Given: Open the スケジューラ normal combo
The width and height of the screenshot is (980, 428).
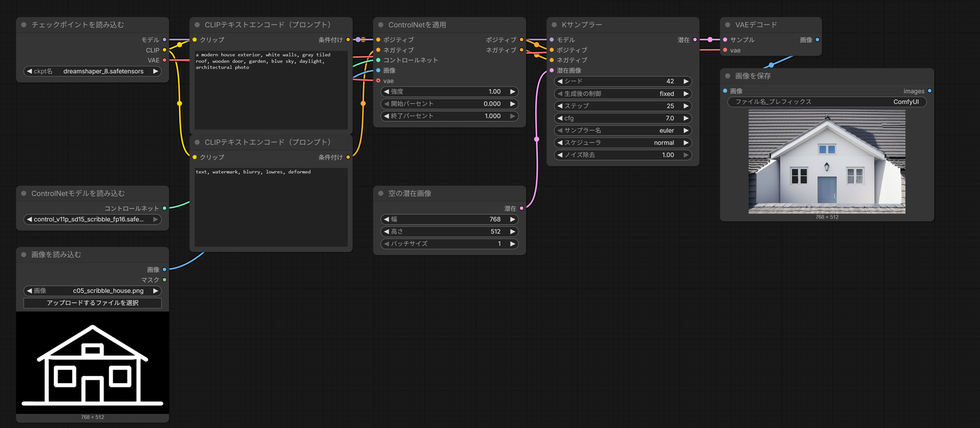Looking at the screenshot, I should tap(623, 143).
